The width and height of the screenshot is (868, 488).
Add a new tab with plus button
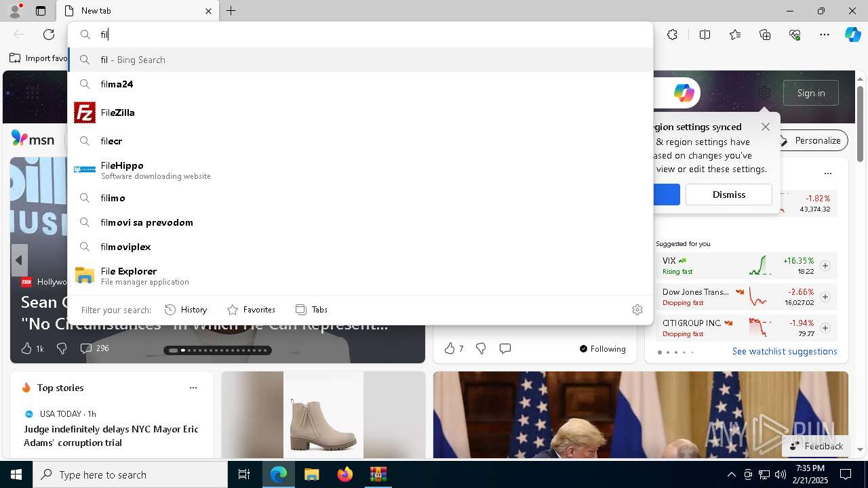231,11
